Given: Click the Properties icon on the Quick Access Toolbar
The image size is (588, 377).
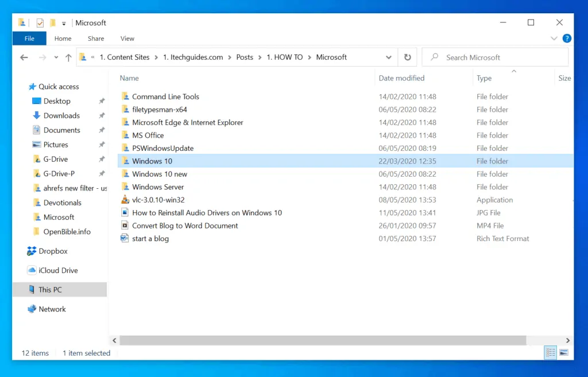Looking at the screenshot, I should click(x=40, y=22).
